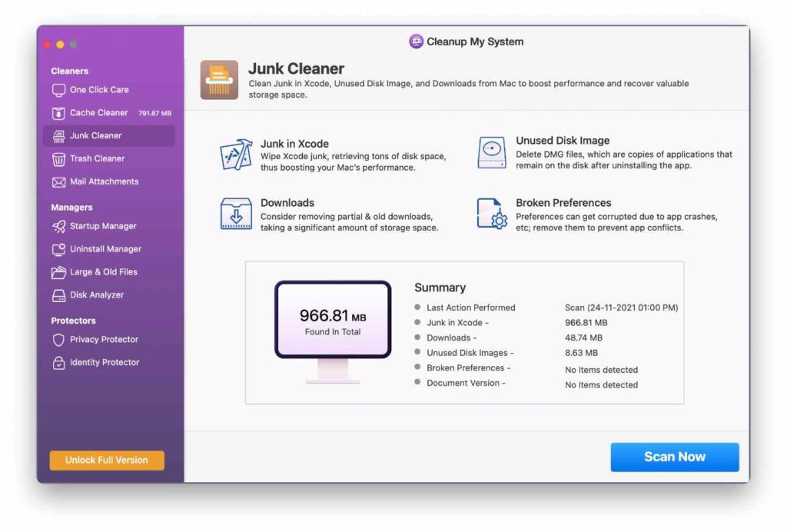Click the Mail Attachments envelope icon
The image size is (787, 532).
tap(58, 182)
